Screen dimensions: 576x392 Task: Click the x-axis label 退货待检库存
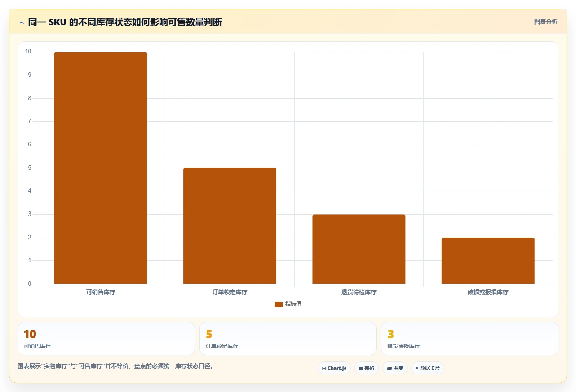coord(359,292)
